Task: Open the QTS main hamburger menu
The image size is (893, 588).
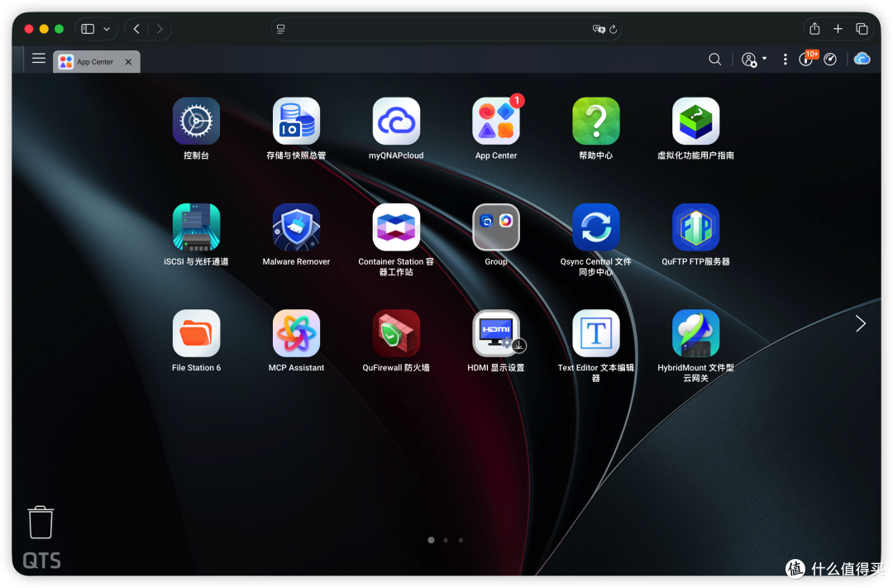Action: point(39,59)
